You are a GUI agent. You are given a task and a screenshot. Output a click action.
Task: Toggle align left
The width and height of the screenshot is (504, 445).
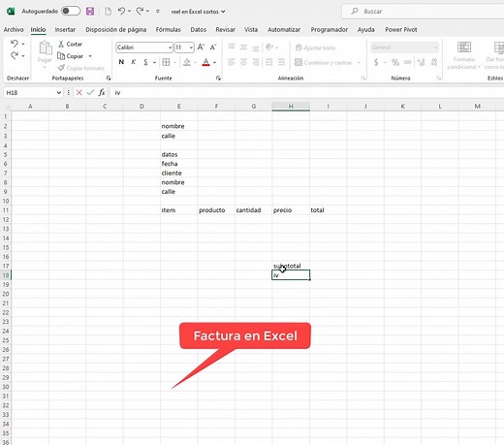click(x=232, y=62)
